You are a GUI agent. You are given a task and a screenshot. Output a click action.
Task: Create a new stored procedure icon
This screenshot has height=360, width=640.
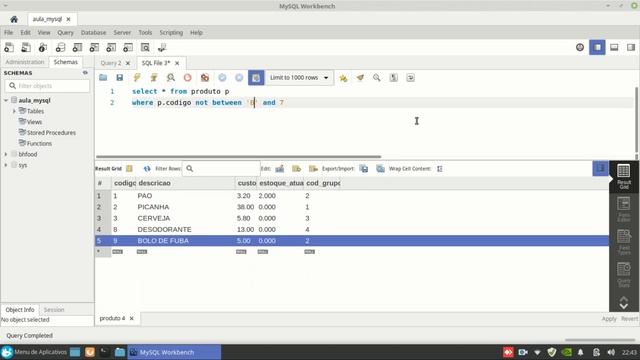click(x=111, y=47)
